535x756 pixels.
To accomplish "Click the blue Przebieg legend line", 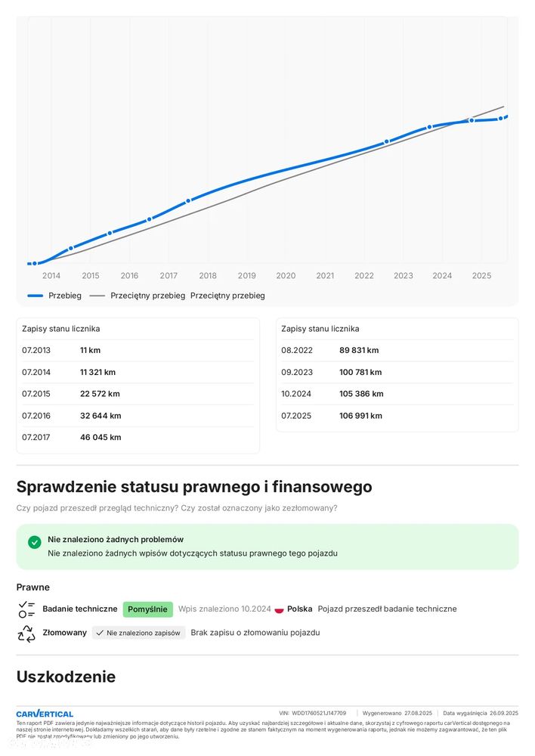I will click(x=36, y=296).
